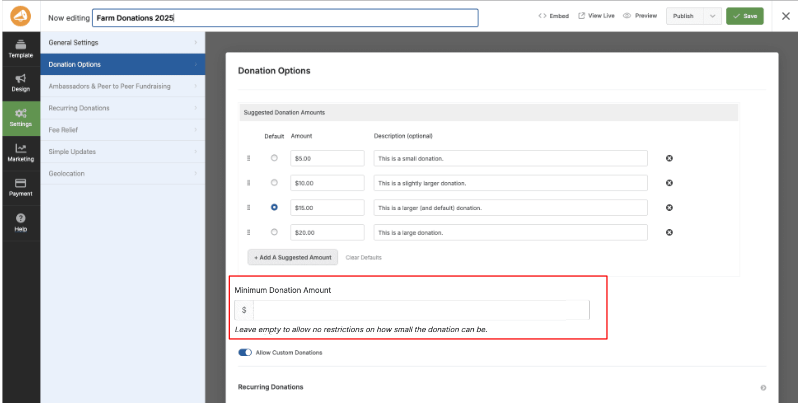
Task: Click Add A Suggested Amount button
Action: (292, 257)
